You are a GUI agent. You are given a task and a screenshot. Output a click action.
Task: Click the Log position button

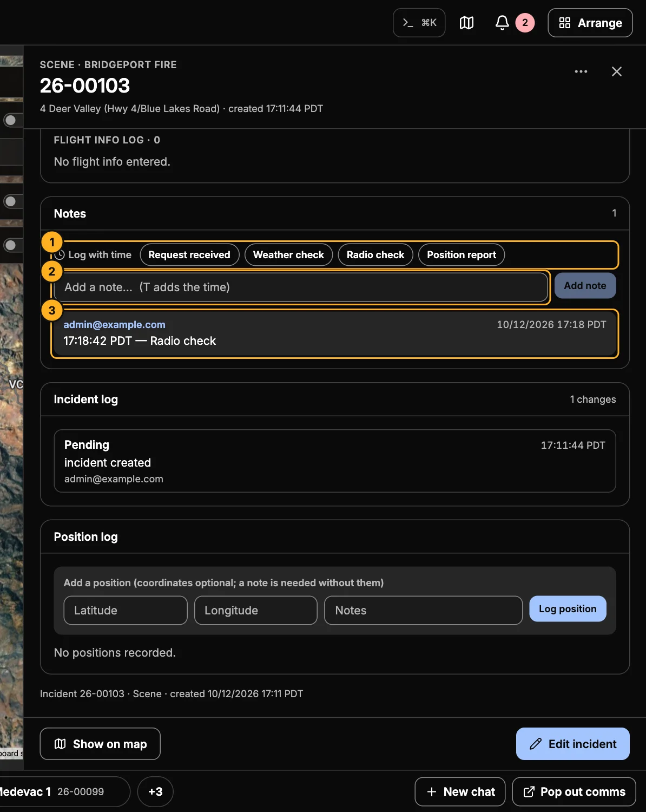pos(568,609)
